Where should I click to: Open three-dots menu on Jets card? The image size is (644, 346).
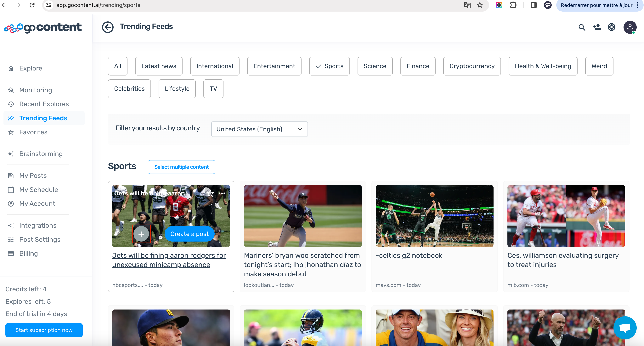point(222,193)
